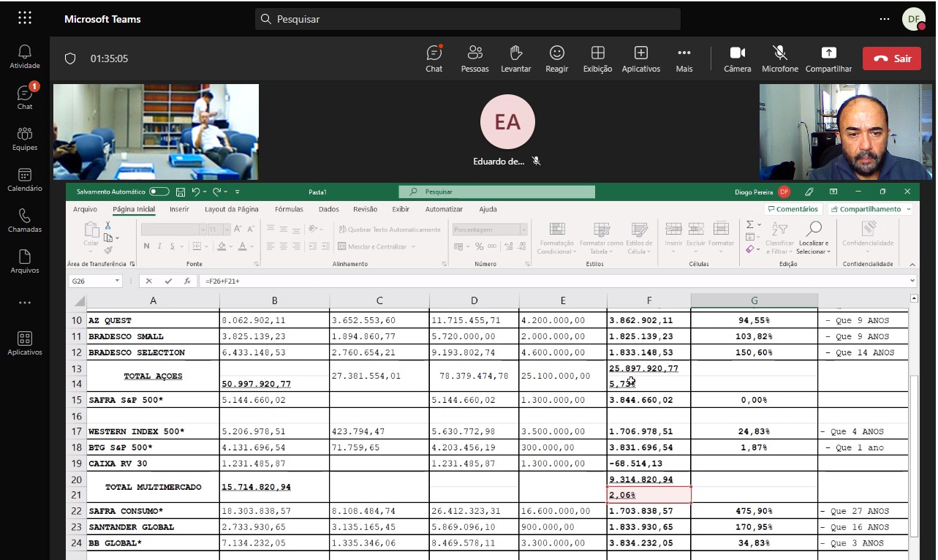Toggle bold N formatting
This screenshot has width=938, height=560.
[147, 246]
